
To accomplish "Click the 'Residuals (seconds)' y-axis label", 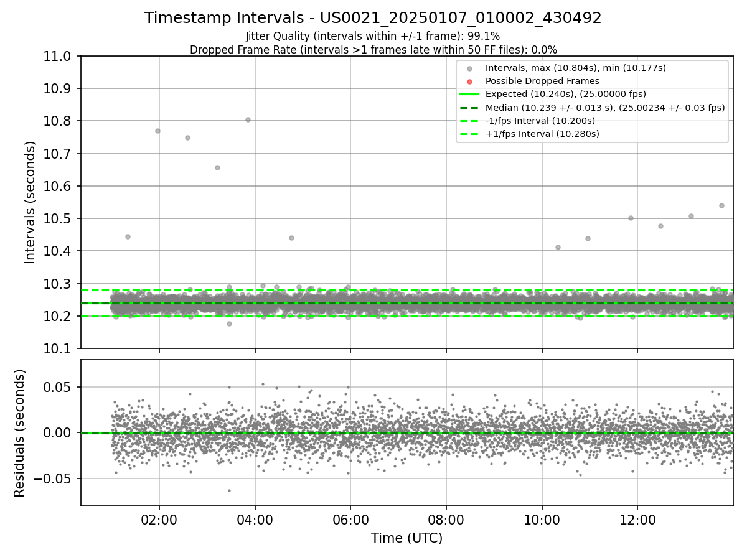I will (x=20, y=433).
